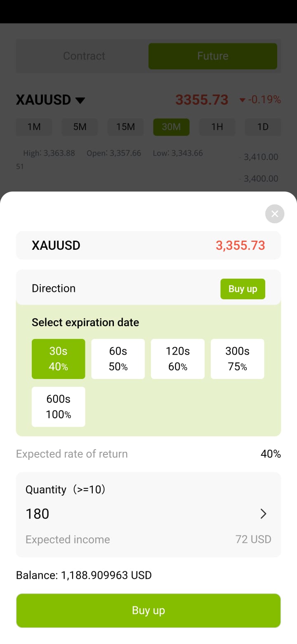297x644 pixels.
Task: Select 60s 50% expiration option
Action: click(118, 359)
